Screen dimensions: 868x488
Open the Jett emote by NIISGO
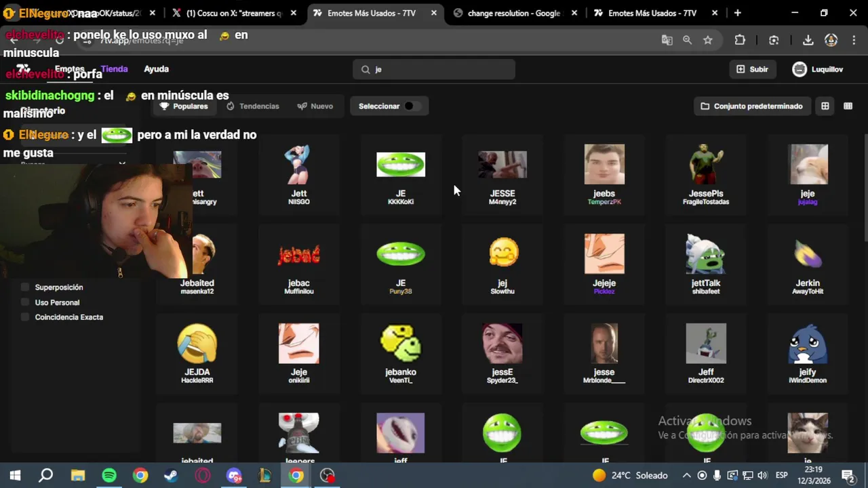click(x=299, y=175)
